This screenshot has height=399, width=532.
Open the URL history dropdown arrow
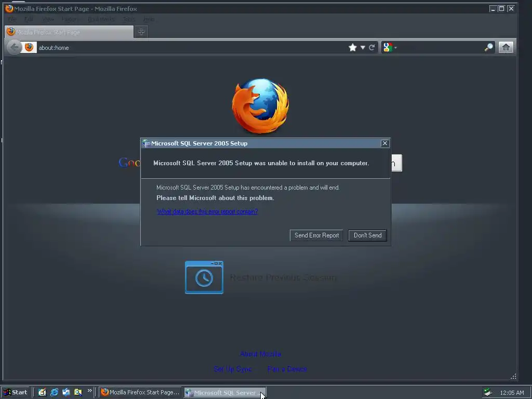pos(363,47)
